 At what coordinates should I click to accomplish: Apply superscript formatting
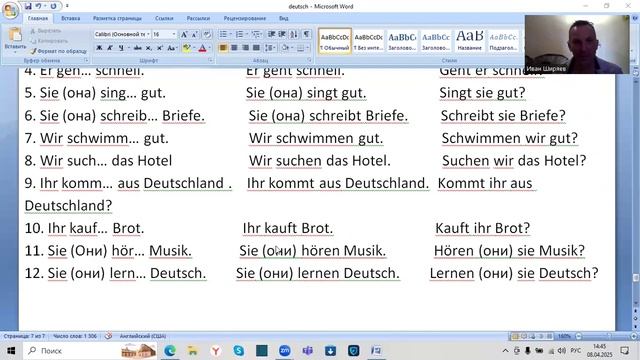160,48
